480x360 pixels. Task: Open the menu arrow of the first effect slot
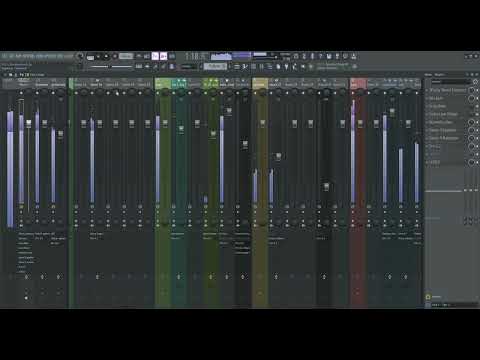coord(427,90)
